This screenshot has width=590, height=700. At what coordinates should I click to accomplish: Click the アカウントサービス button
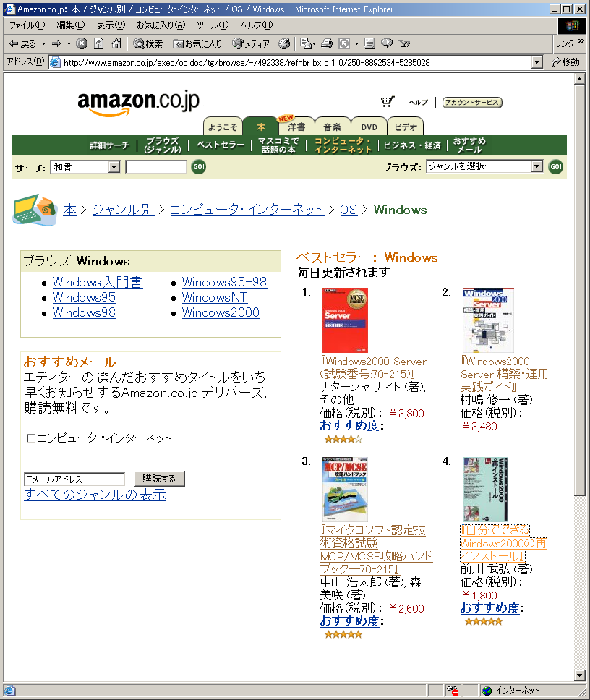click(x=472, y=102)
